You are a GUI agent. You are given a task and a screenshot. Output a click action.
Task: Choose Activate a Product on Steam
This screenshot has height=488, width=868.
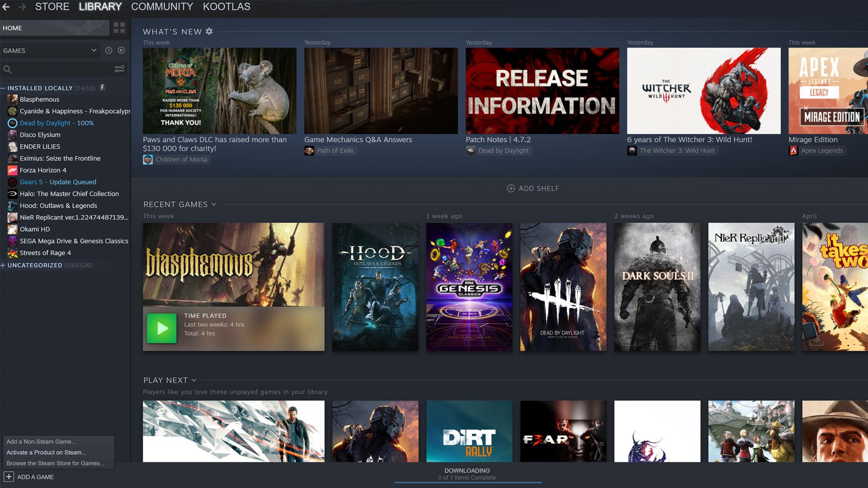58,452
